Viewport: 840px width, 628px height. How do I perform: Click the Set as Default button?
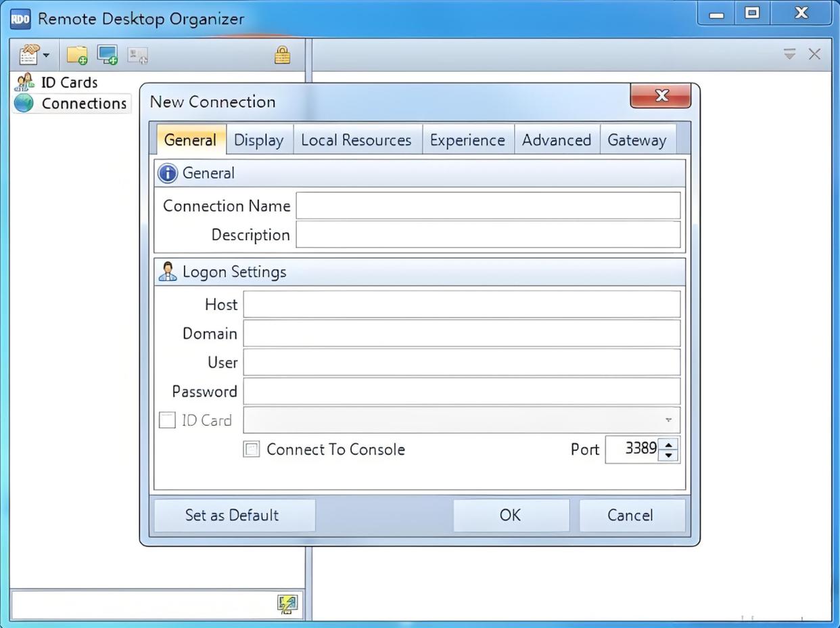[232, 515]
